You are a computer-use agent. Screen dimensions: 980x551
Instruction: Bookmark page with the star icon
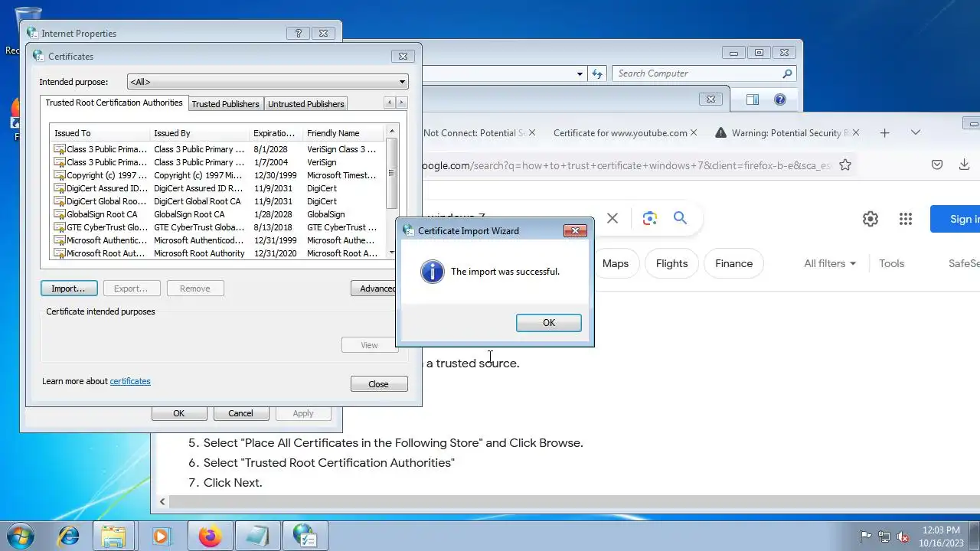(845, 165)
